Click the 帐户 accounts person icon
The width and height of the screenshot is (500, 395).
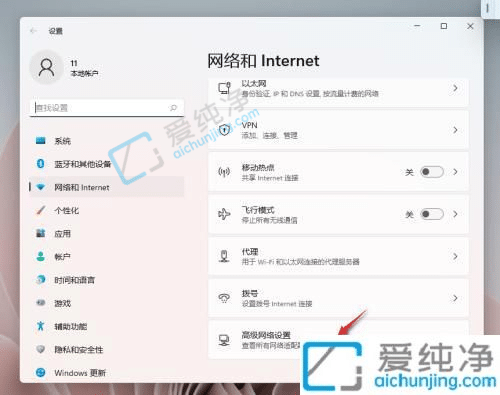click(41, 257)
